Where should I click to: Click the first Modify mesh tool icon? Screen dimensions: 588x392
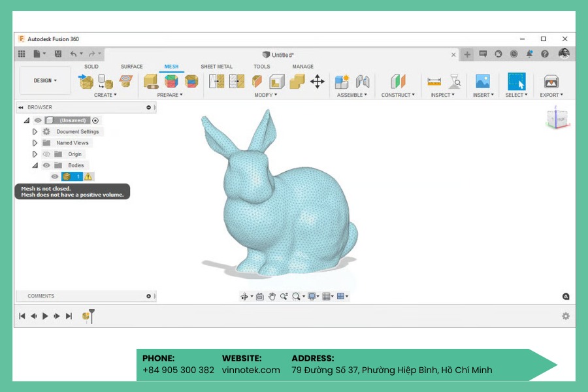[217, 82]
